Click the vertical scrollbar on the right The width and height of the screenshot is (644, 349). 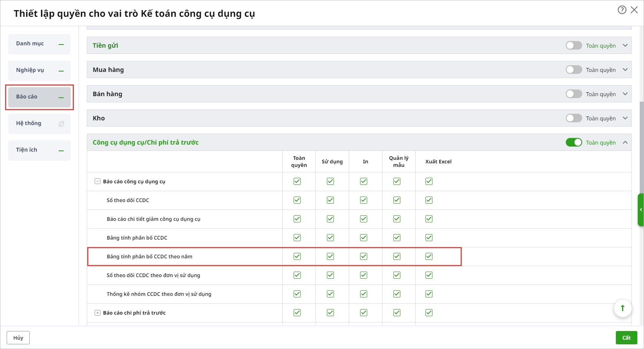641,149
